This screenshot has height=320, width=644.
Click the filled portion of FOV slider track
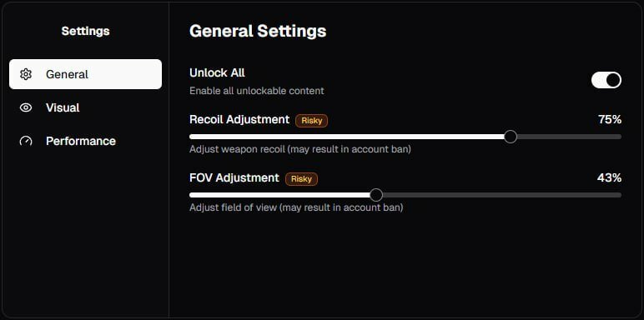point(279,195)
